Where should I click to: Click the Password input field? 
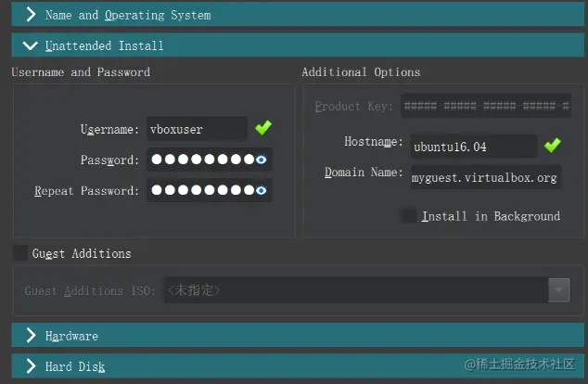(x=209, y=160)
